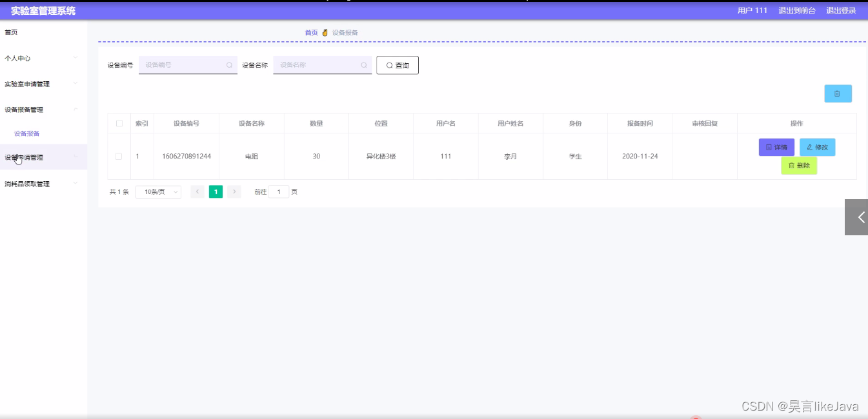Click the 111 username cell
Image resolution: width=868 pixels, height=419 pixels.
(x=445, y=157)
